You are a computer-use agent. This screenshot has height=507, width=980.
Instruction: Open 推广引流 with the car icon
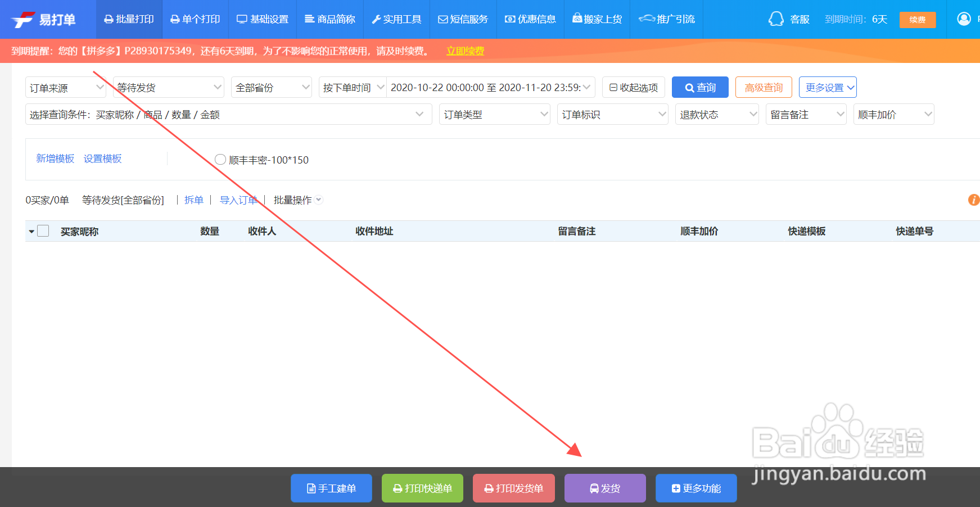tap(666, 19)
